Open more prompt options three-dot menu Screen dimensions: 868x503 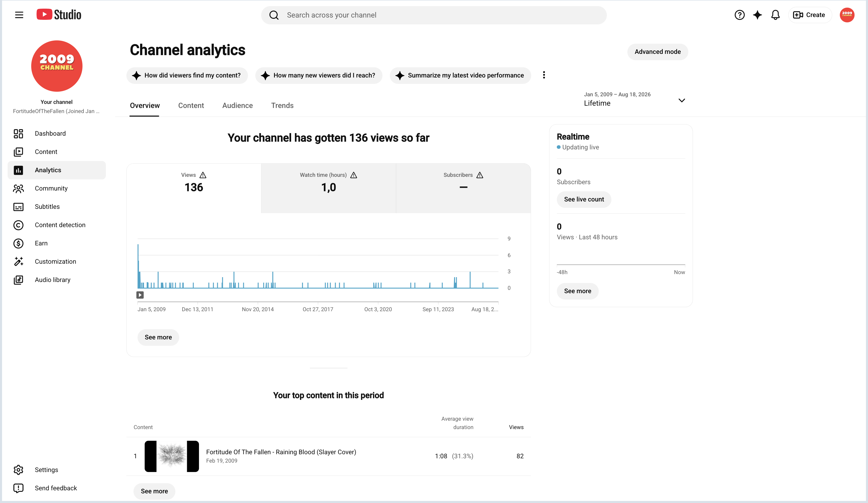[x=544, y=75]
